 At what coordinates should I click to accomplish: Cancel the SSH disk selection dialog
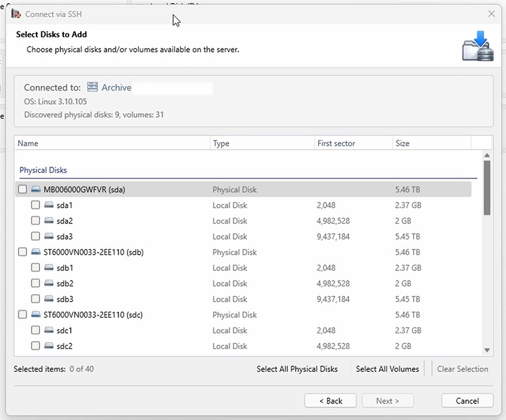click(468, 400)
